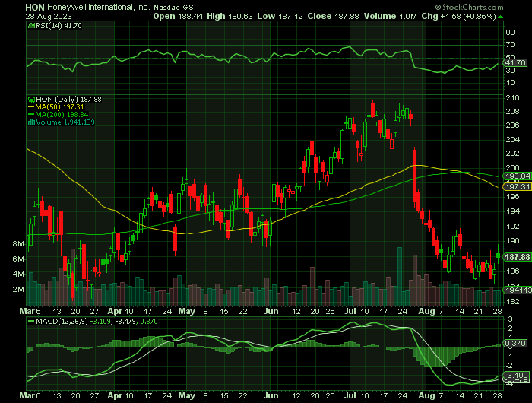Click the Apr date label under the price panel
This screenshot has width=532, height=403.
(x=115, y=312)
